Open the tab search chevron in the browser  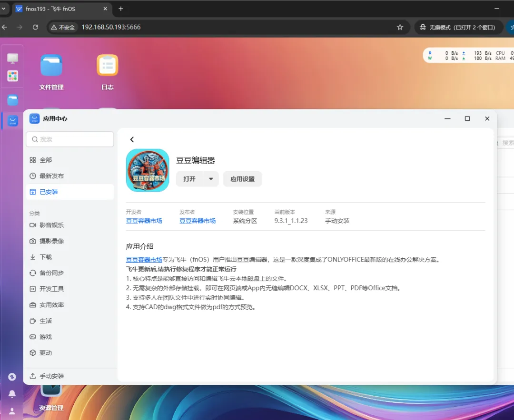pos(4,9)
